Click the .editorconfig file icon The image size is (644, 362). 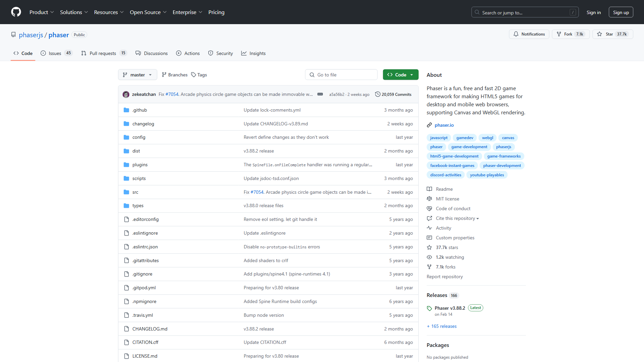(x=126, y=220)
